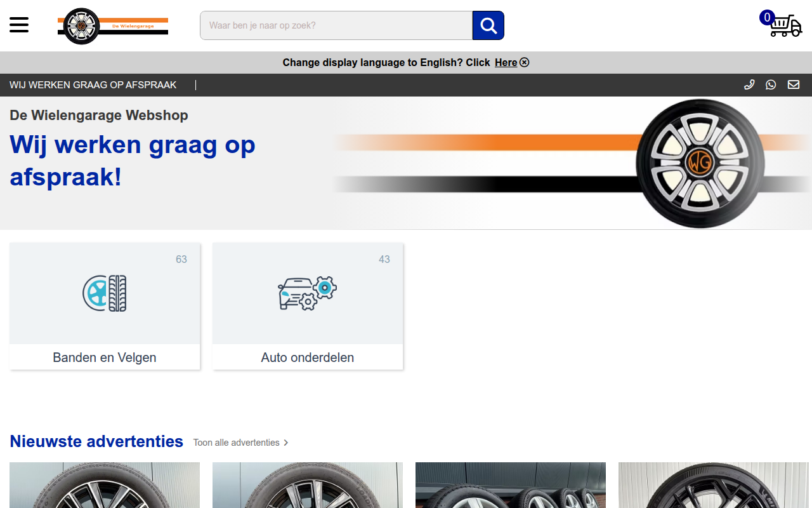Open WhatsApp contact icon
812x508 pixels.
pos(771,85)
